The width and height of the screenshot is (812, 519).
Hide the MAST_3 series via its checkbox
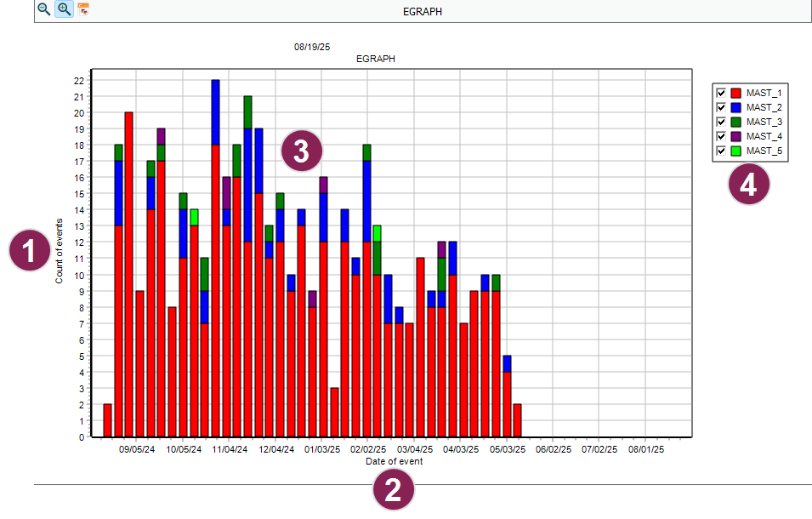[x=721, y=122]
